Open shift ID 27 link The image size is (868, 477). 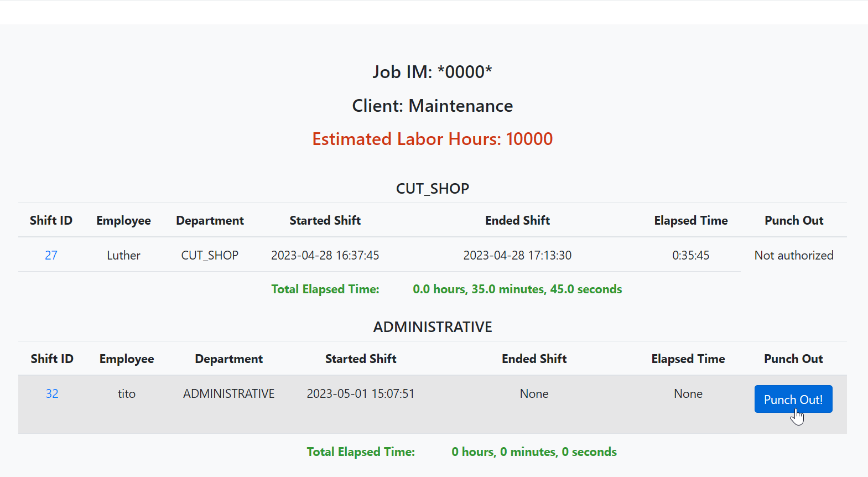(51, 255)
